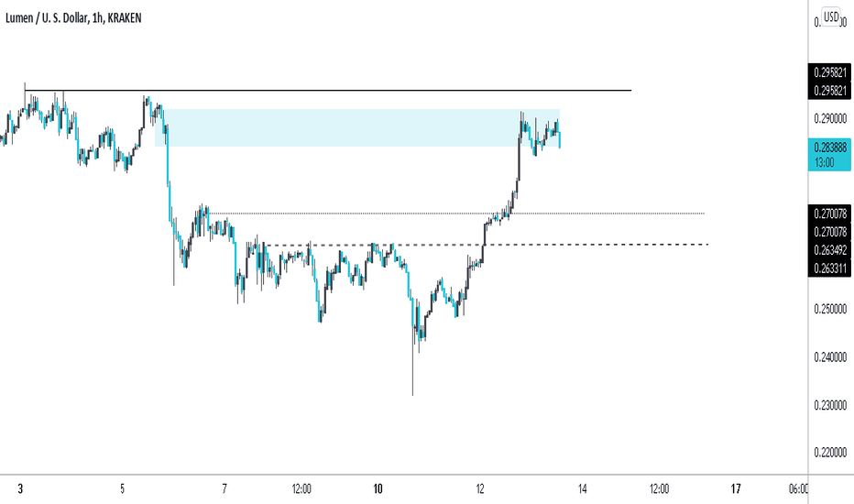
Task: Click the Lumen / U. S. Dollar chart title
Action: coord(73,18)
